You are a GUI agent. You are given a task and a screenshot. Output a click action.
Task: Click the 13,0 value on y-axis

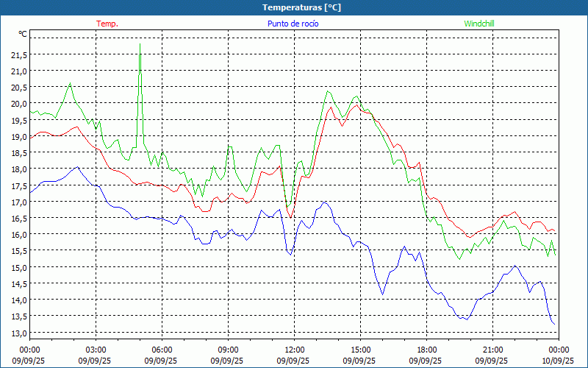point(18,333)
